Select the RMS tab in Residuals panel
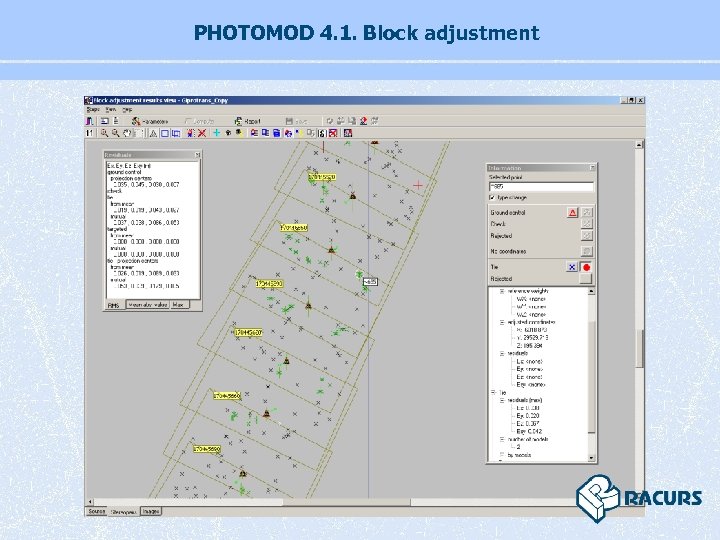This screenshot has width=720, height=540. pos(114,305)
